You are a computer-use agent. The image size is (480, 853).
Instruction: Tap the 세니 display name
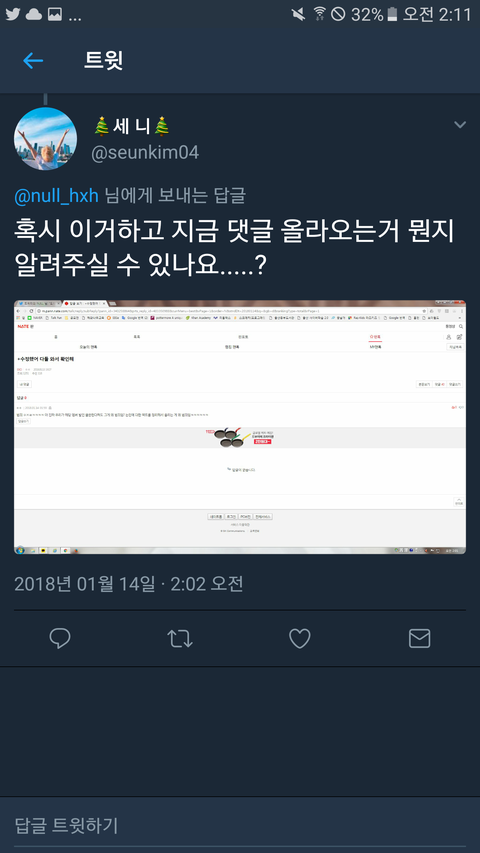pyautogui.click(x=132, y=126)
